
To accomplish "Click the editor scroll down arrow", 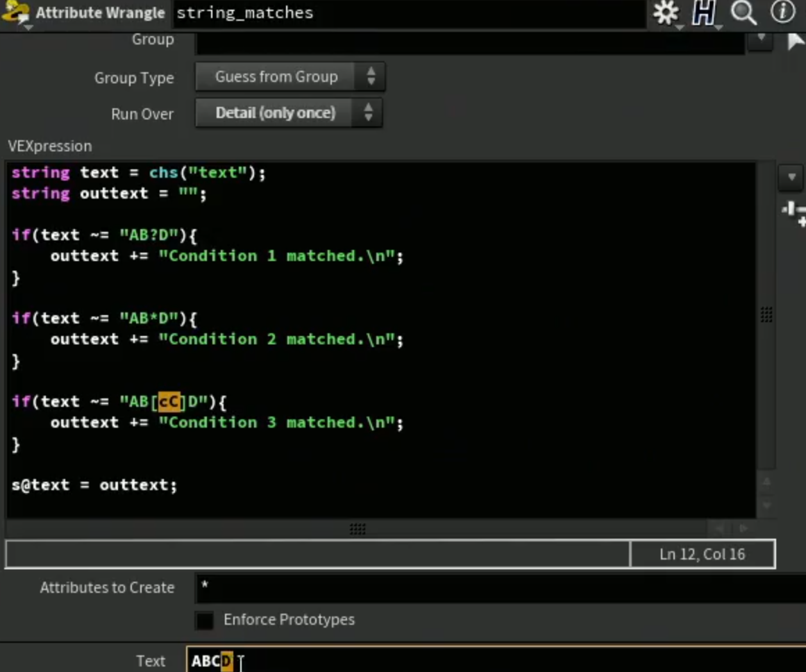I will (x=766, y=505).
